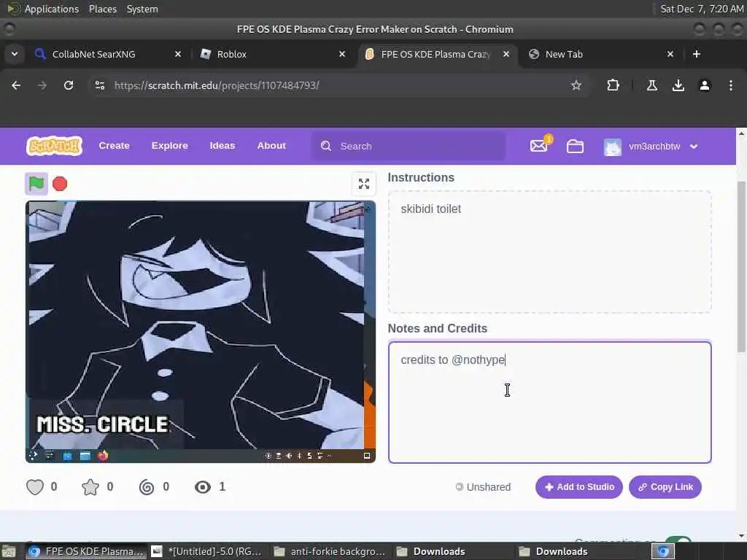
Task: Open the Extensions puzzle icon
Action: point(613,86)
